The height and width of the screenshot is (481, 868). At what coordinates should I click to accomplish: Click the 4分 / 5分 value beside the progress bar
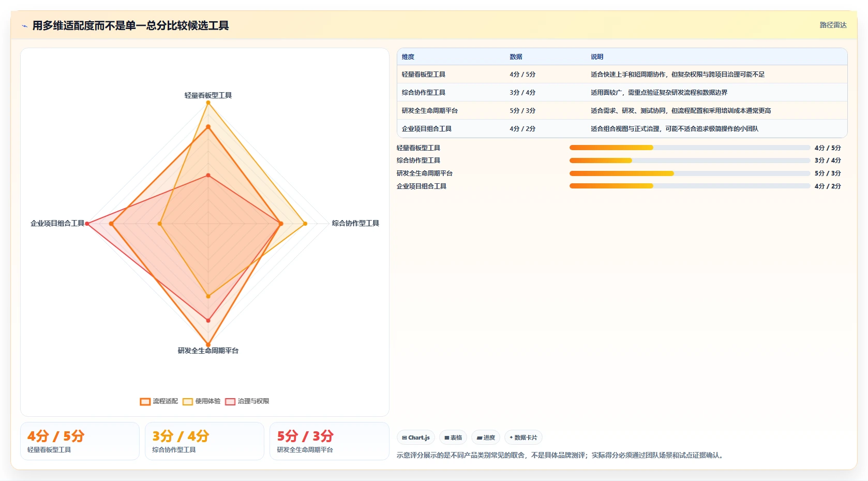(x=828, y=148)
